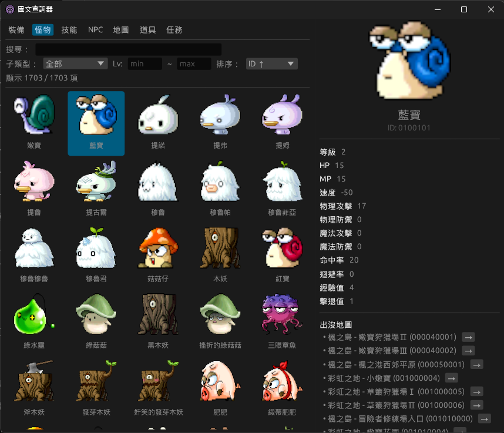
Task: Select the 提古爾 monster
Action: [96, 190]
